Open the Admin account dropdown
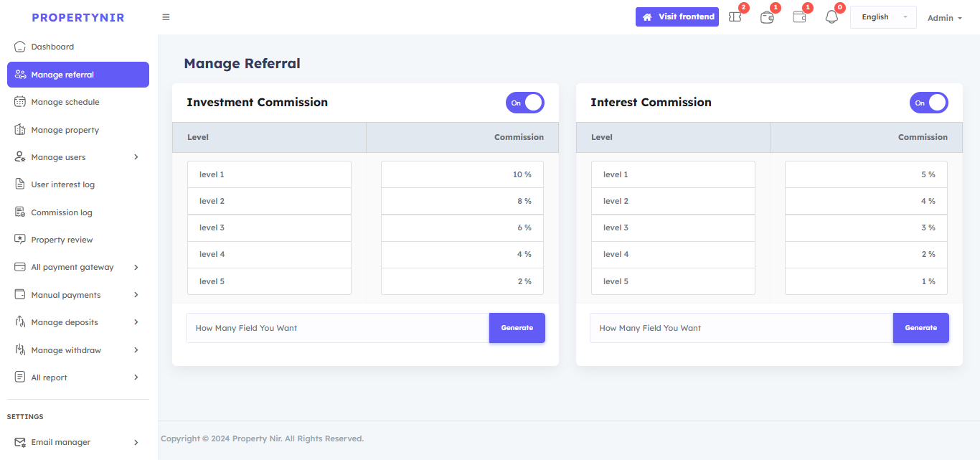The width and height of the screenshot is (980, 460). coord(945,18)
